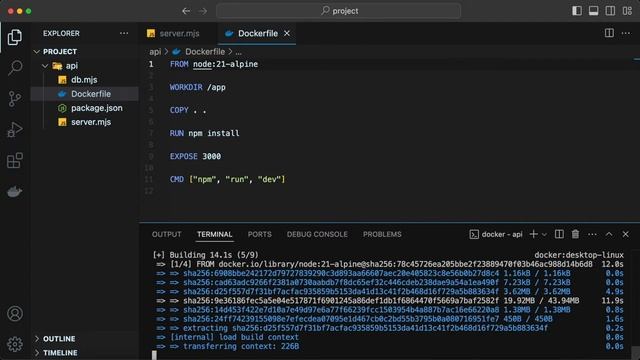Image resolution: width=640 pixels, height=360 pixels.
Task: Click the api breadcrumb segment
Action: (x=155, y=52)
